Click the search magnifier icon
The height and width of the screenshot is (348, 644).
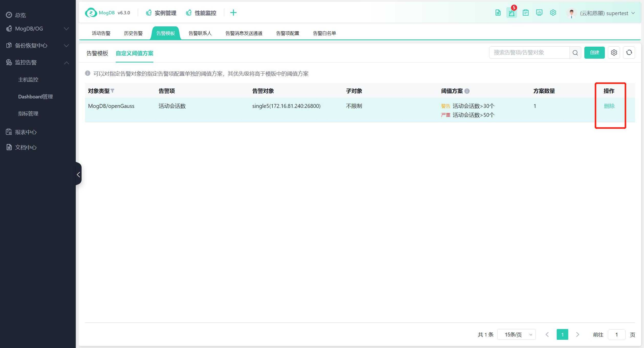[575, 53]
